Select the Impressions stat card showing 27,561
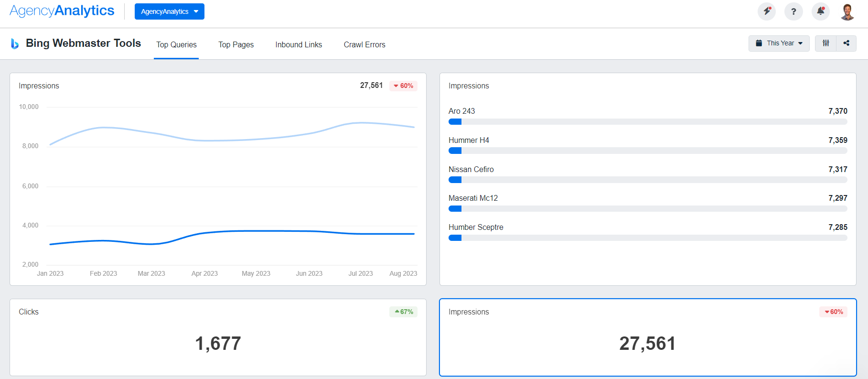868x379 pixels. pyautogui.click(x=647, y=338)
